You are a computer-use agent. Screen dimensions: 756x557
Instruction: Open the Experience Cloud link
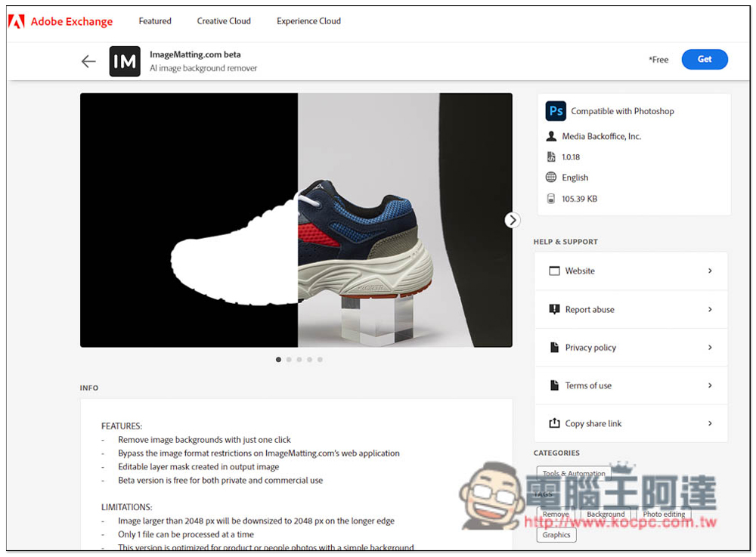308,21
